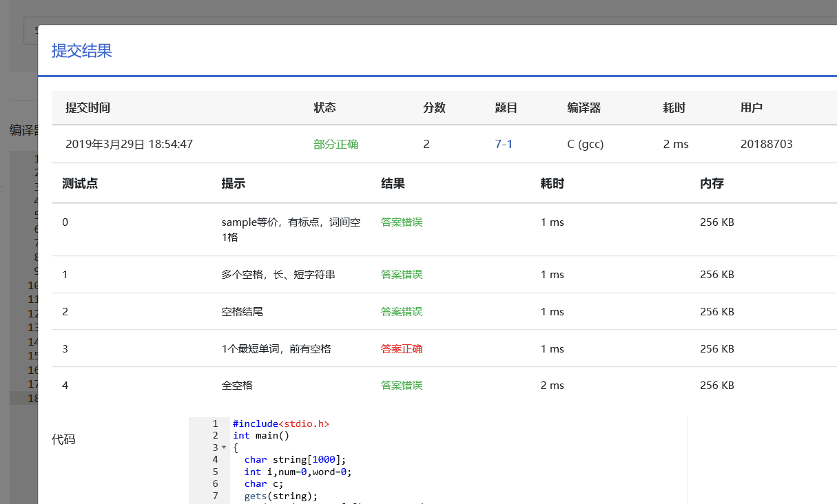The image size is (837, 504).
Task: Click 2 ms time for test point 4
Action: (x=552, y=386)
